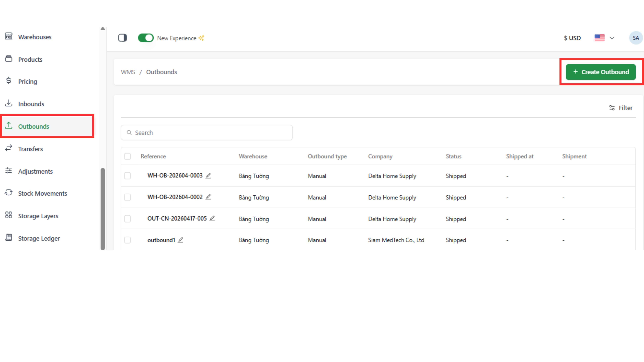The image size is (644, 362).
Task: Click the Storage Layers grid icon
Action: (x=9, y=215)
